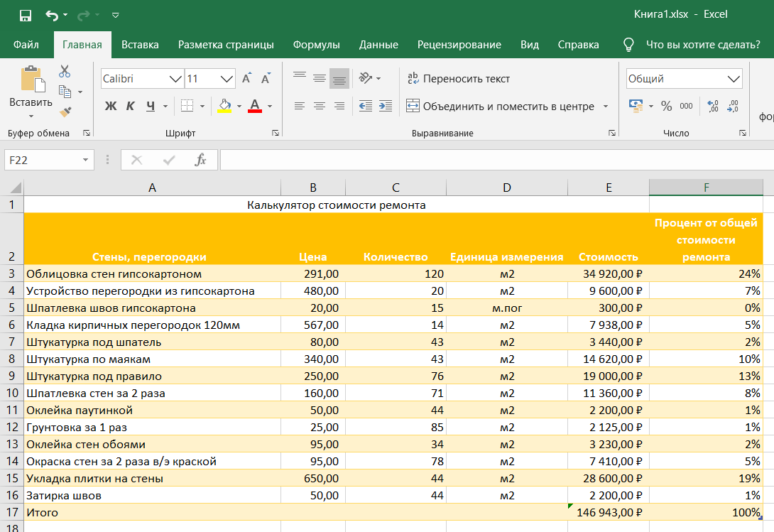Apply percent style to the cell
The image size is (774, 532).
point(666,107)
